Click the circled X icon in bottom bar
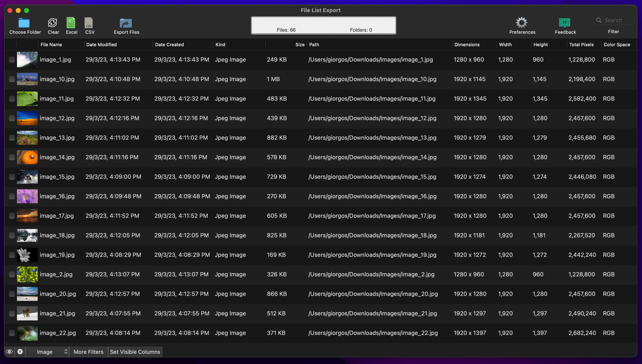Viewport: 642px width, 364px height. (20, 352)
